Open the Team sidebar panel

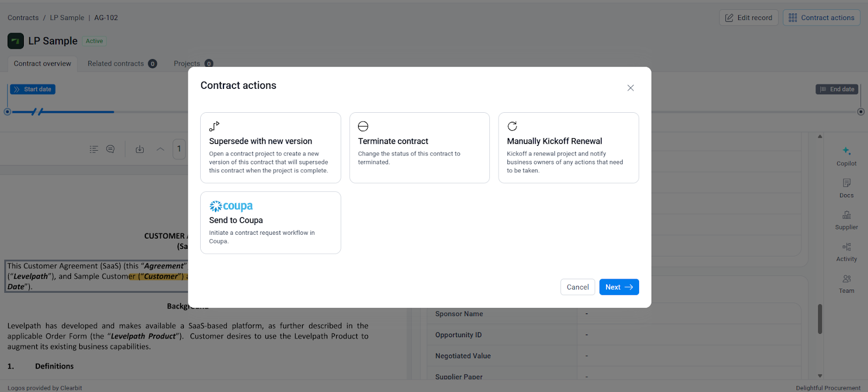click(846, 283)
